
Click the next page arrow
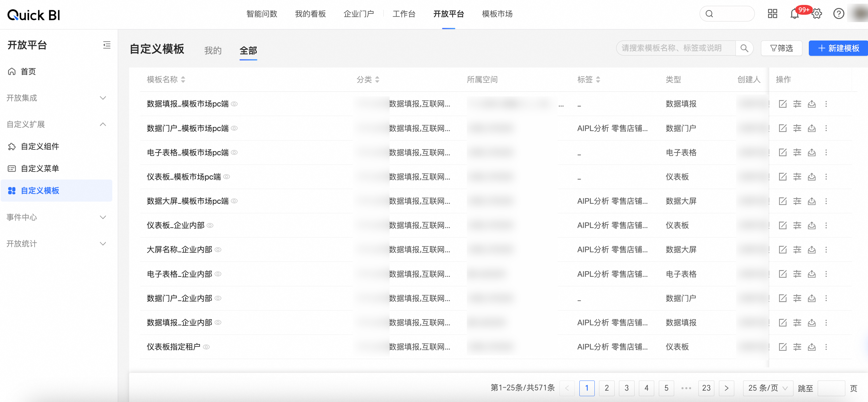[727, 388]
